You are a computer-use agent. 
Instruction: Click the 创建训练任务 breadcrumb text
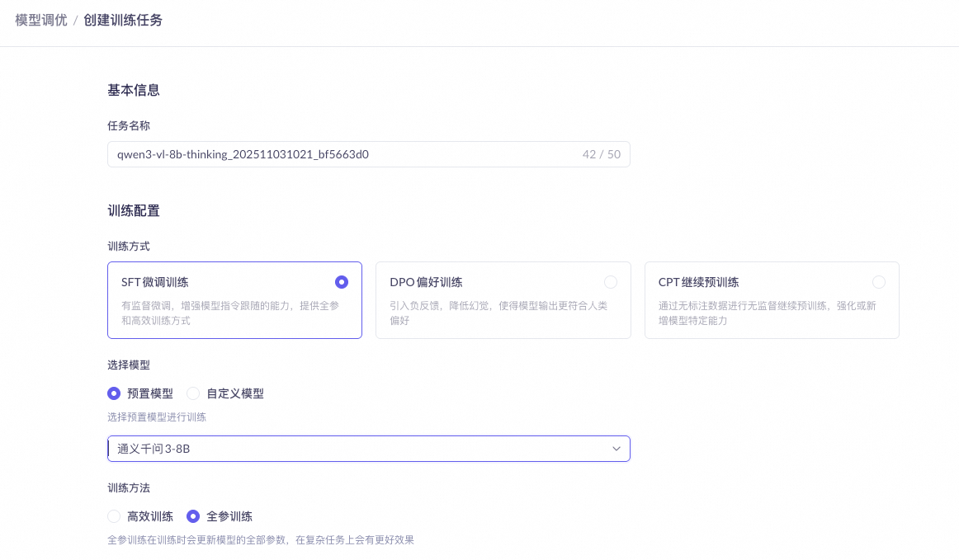click(x=123, y=20)
